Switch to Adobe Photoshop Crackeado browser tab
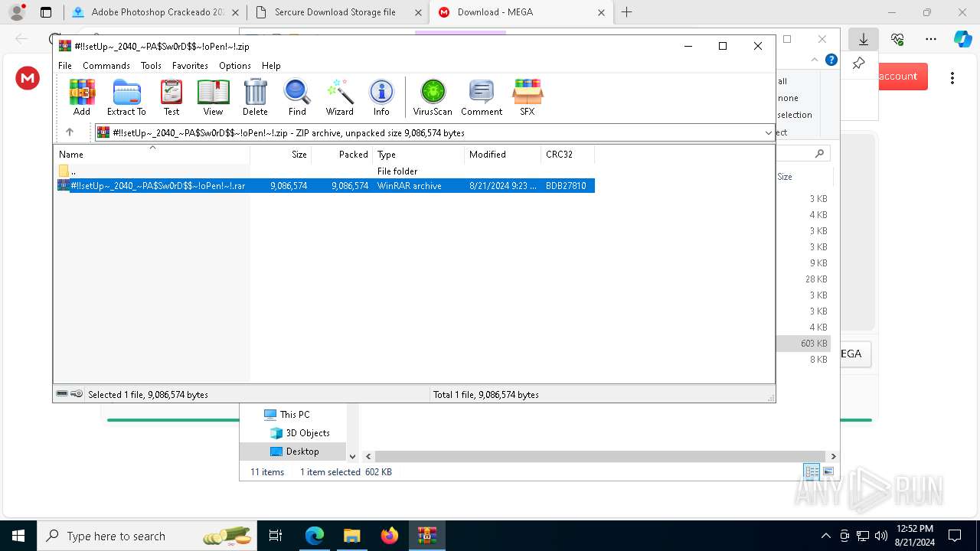 point(155,12)
